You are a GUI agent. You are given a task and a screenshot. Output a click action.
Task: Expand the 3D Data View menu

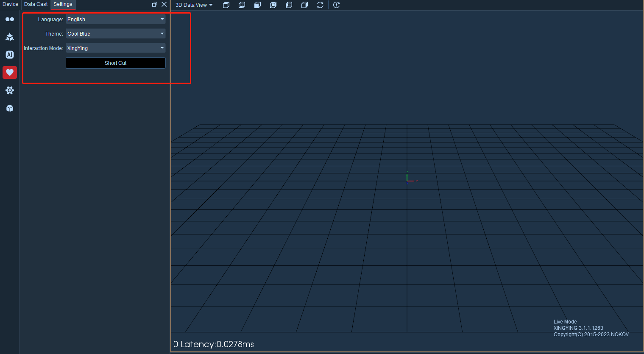point(194,5)
